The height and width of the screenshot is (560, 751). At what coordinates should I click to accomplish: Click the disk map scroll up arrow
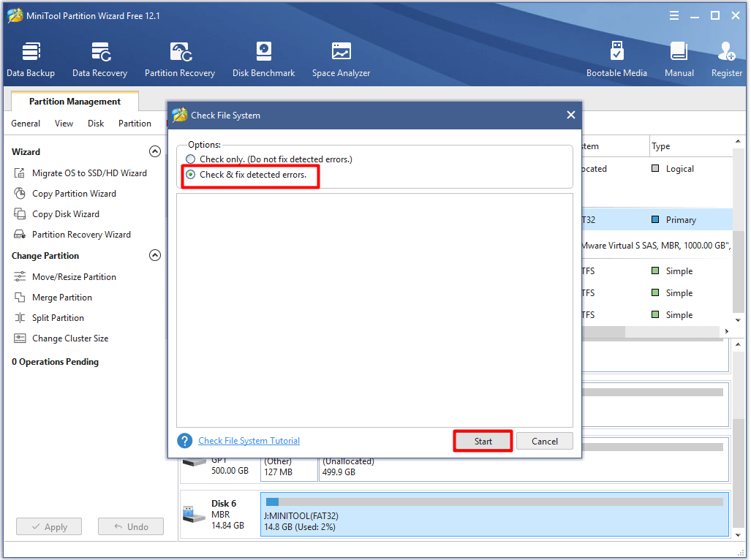point(738,344)
